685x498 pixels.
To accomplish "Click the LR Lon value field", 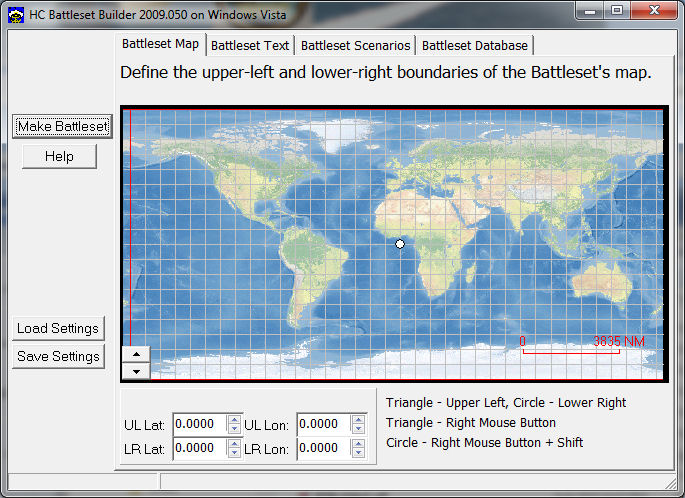I will (x=324, y=448).
